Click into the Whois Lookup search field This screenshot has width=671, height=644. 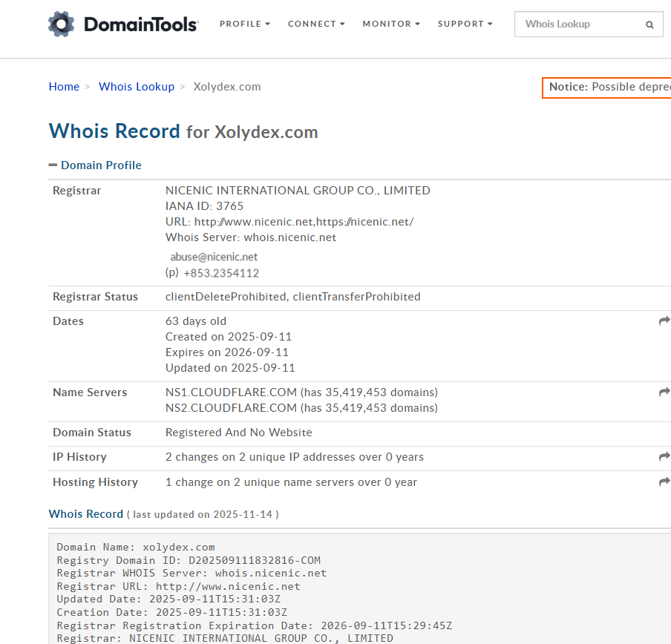579,24
